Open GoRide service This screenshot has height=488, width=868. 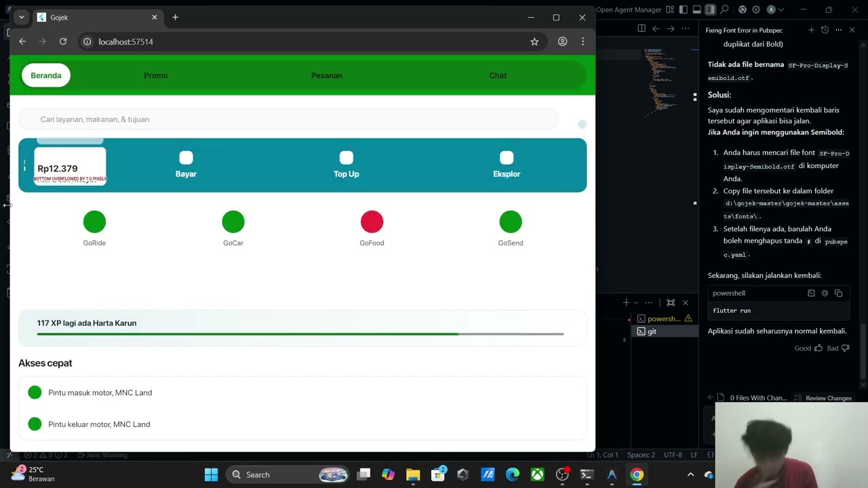tap(94, 228)
